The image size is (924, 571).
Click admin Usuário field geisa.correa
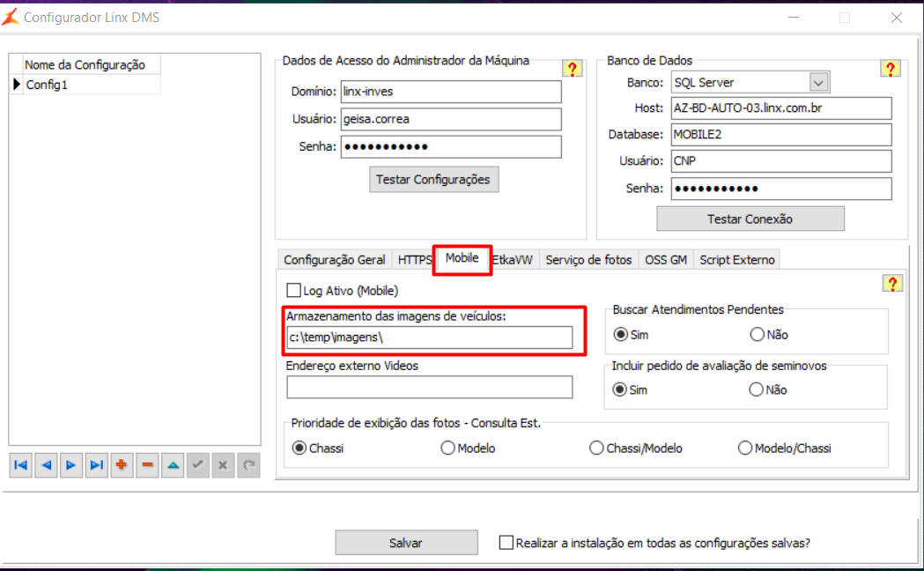(x=451, y=119)
